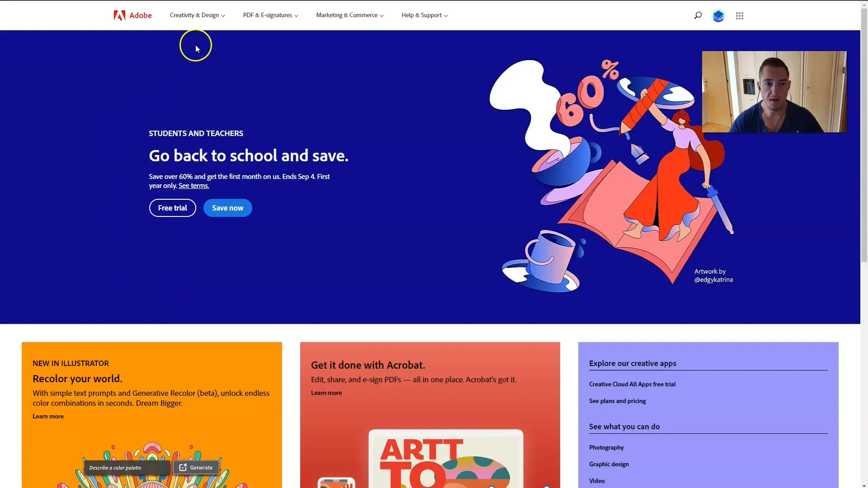Click the See terms link
The height and width of the screenshot is (488, 868).
tap(194, 185)
